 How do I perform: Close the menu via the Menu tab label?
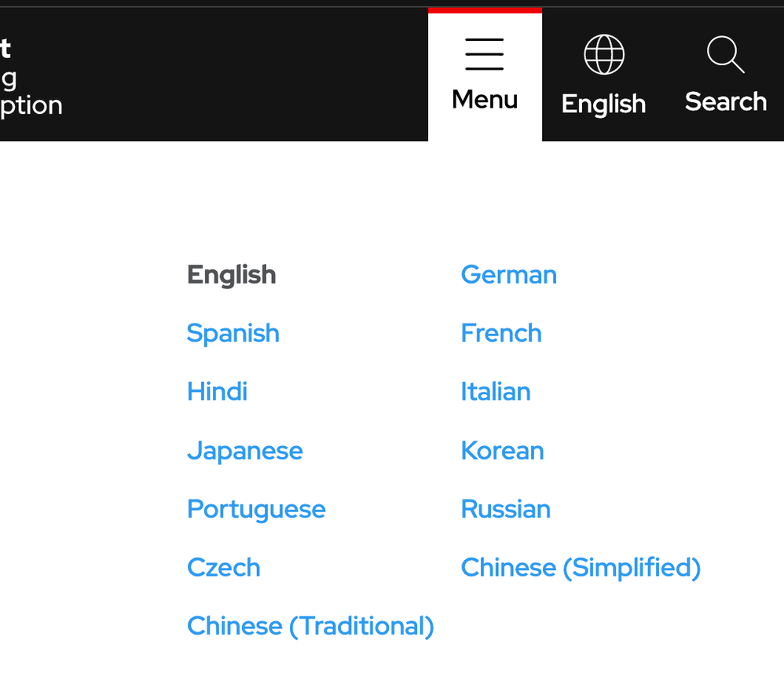(485, 100)
